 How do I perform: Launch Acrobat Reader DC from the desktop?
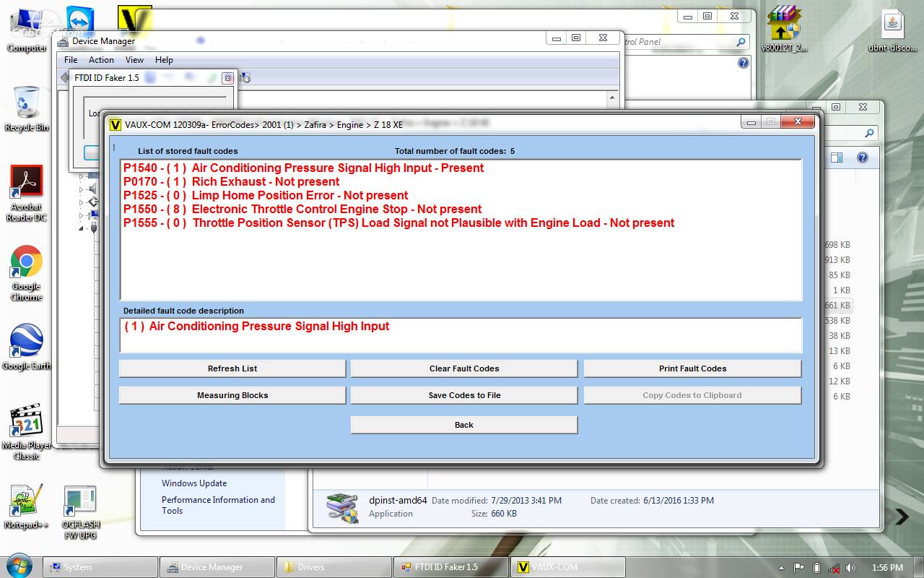(26, 193)
